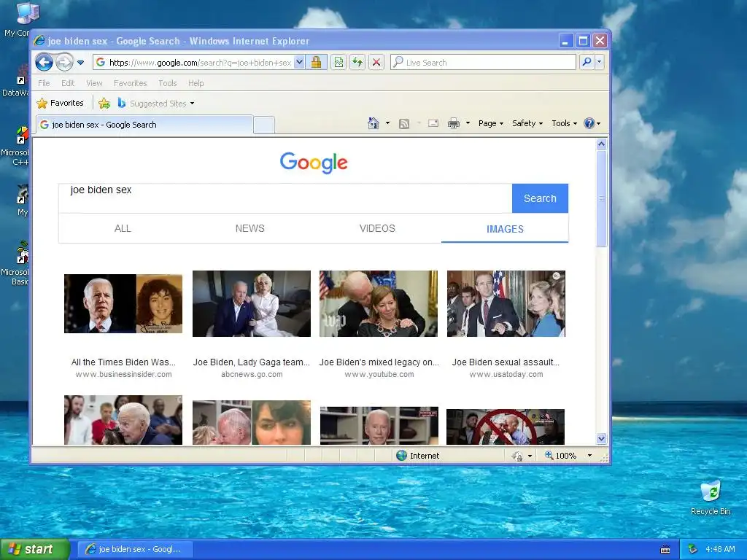Go back with the Back arrow button
The width and height of the screenshot is (747, 560).
[x=44, y=63]
